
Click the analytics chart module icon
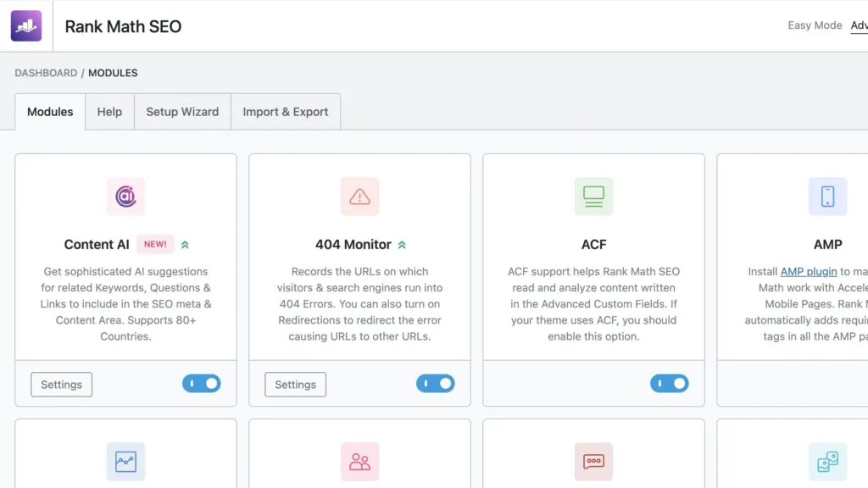tap(125, 462)
